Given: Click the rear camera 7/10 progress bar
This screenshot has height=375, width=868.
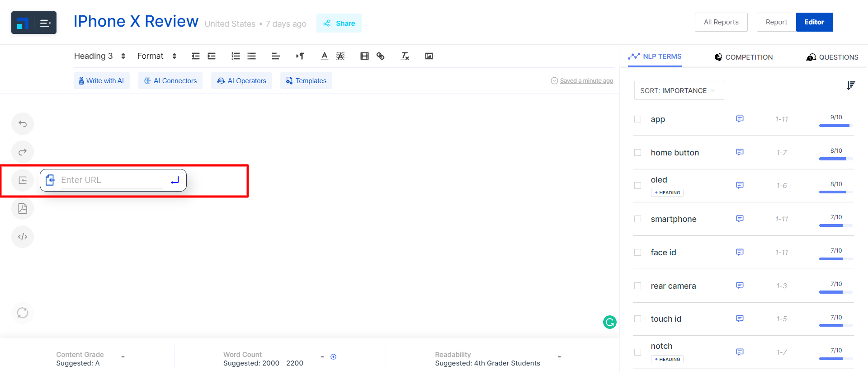Looking at the screenshot, I should pos(836,292).
